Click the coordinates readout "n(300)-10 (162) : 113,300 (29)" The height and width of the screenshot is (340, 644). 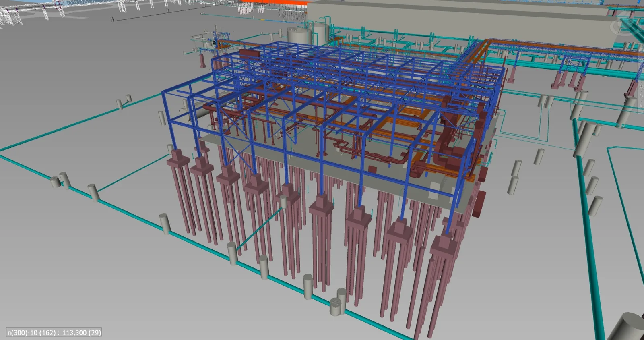(x=54, y=332)
